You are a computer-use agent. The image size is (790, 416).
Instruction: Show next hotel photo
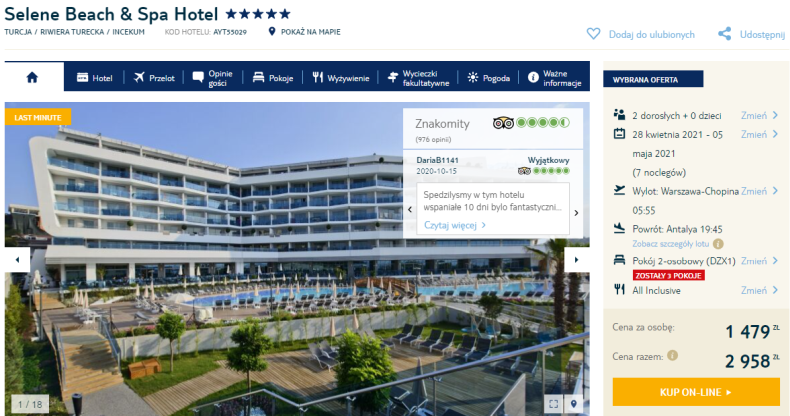pyautogui.click(x=576, y=260)
